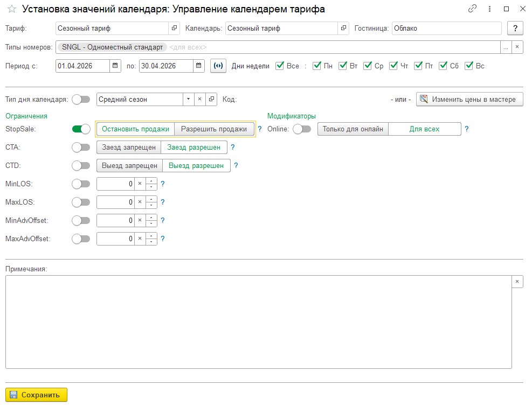The image size is (532, 406).
Task: Uncheck the Сб weekday checkbox
Action: tap(444, 66)
